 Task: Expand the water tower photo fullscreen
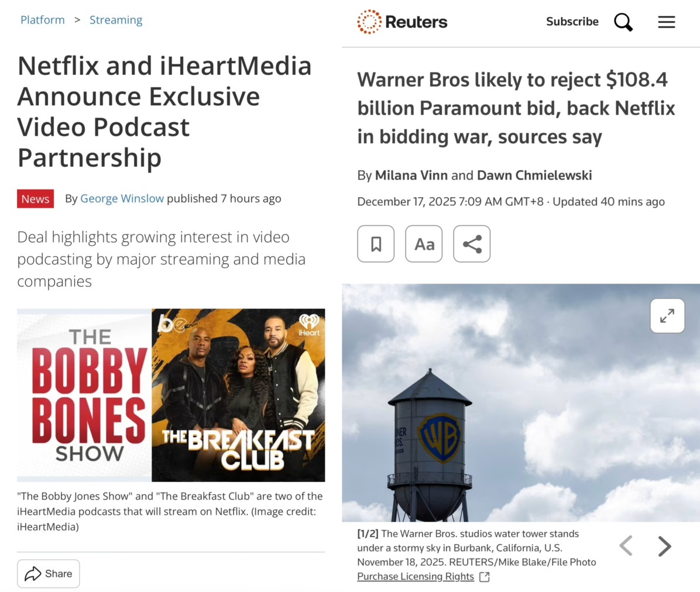667,316
